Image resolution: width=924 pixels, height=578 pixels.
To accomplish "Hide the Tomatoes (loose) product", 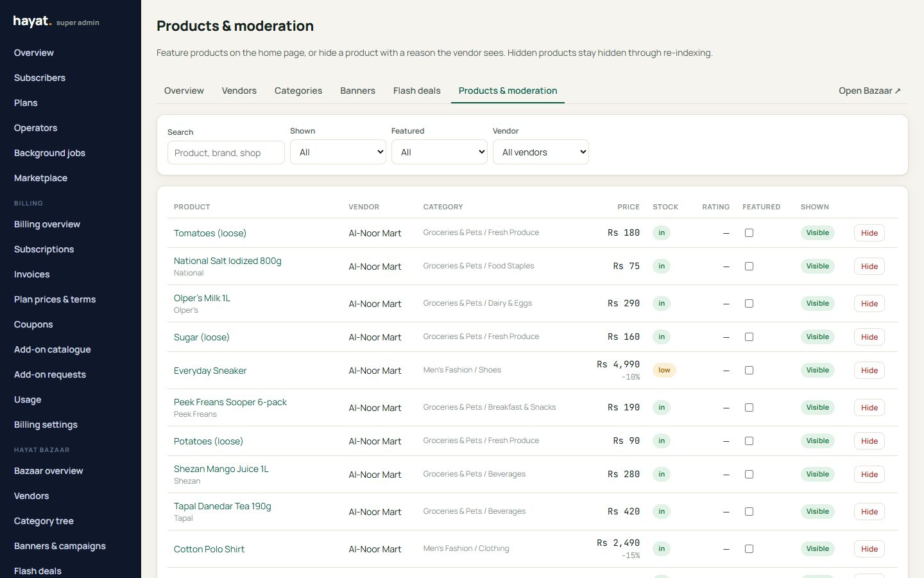I will (x=869, y=233).
